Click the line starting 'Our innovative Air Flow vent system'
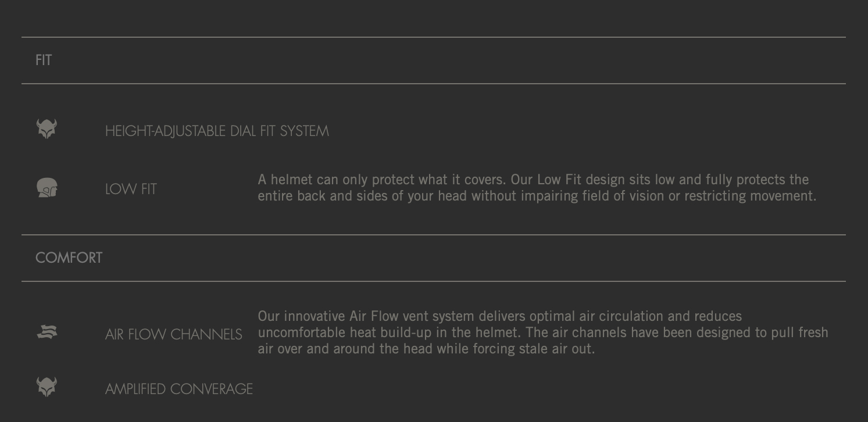Image resolution: width=868 pixels, height=422 pixels. [x=500, y=316]
